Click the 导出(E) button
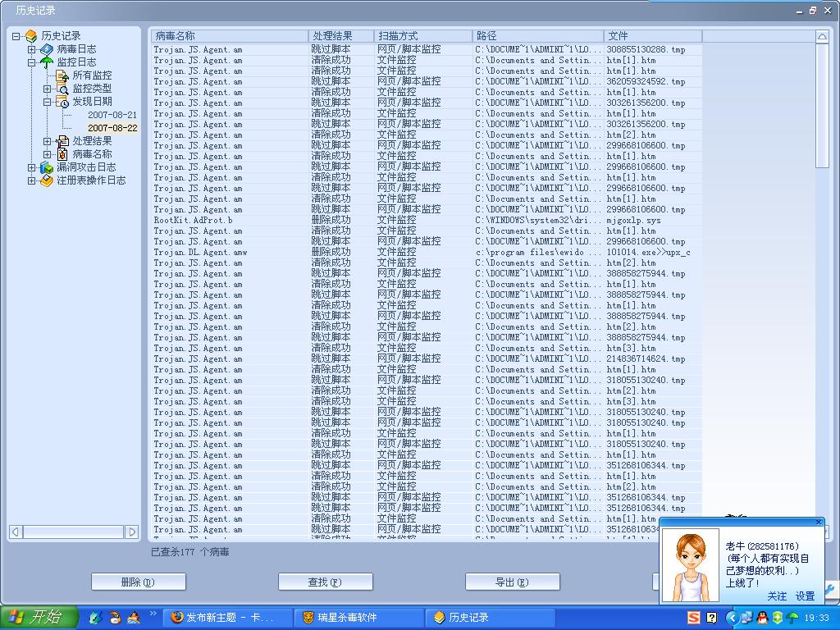 tap(512, 582)
